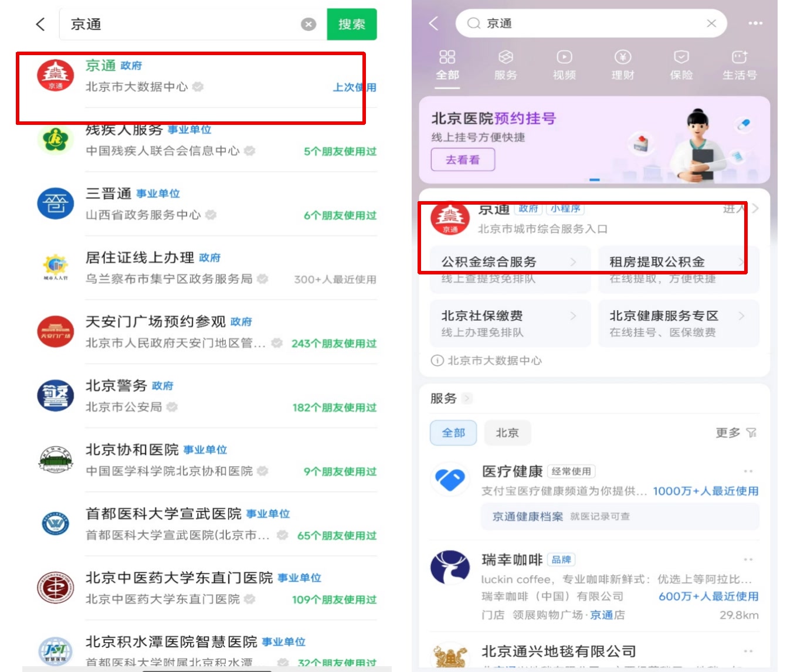
Task: Click the 去看看 banner button
Action: click(463, 159)
